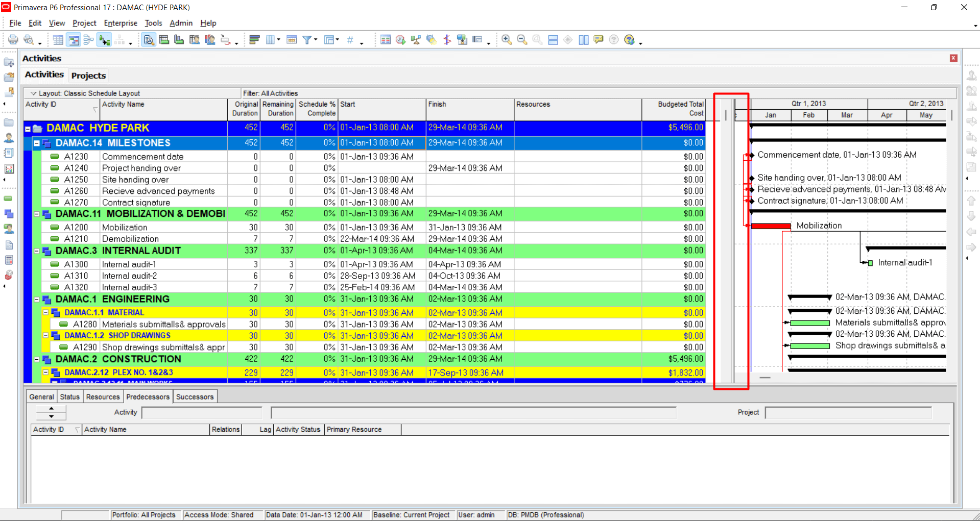Image resolution: width=980 pixels, height=521 pixels.
Task: Open Activity Usage Profile icon
Action: 179,40
